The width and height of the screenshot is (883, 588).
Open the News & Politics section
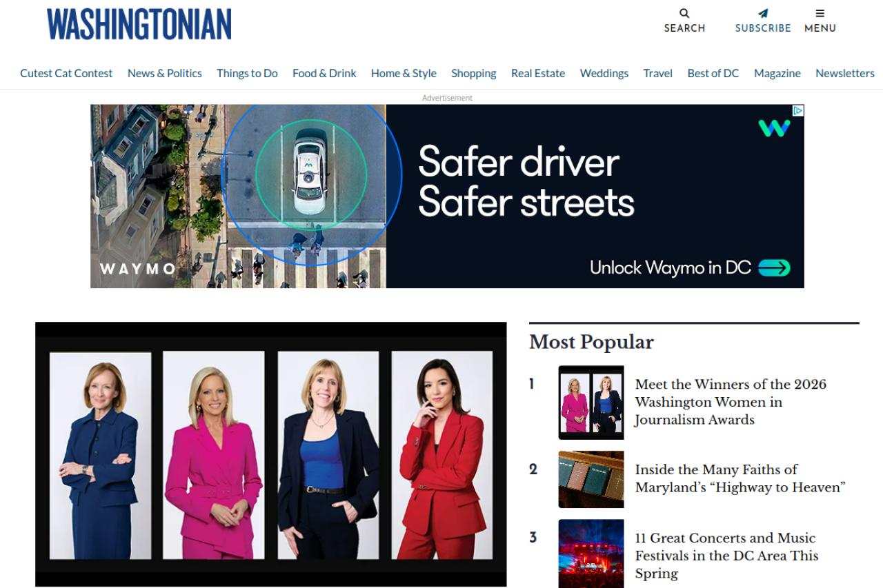[x=165, y=73]
